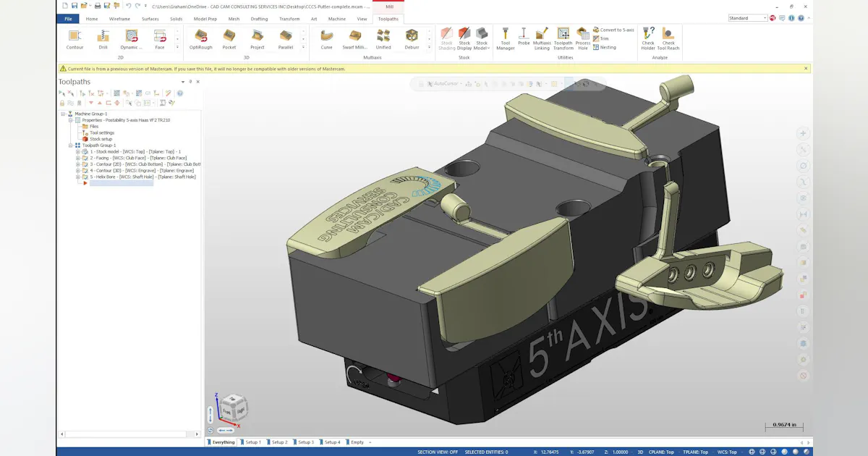Toggle selection of 3 - Contour (2D) operation
Image resolution: width=868 pixels, height=456 pixels.
85,164
